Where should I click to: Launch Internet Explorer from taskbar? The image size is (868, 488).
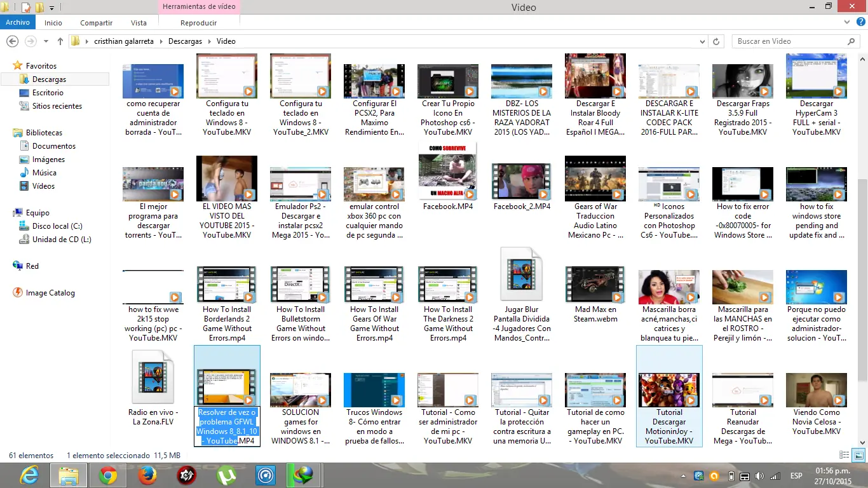tap(29, 475)
